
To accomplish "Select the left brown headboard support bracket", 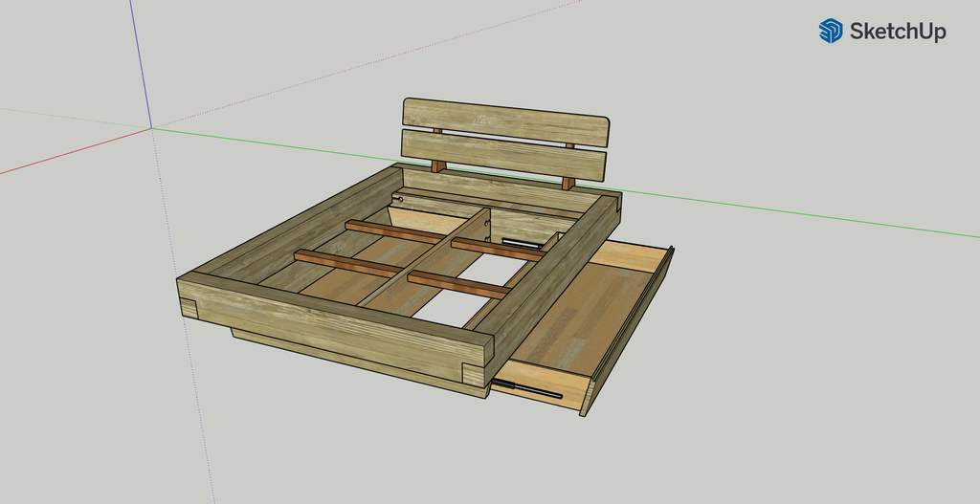I will click(438, 165).
